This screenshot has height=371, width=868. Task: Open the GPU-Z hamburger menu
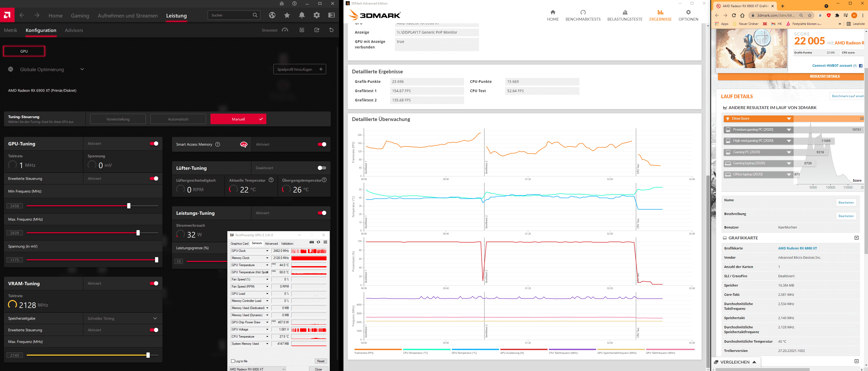coord(325,242)
